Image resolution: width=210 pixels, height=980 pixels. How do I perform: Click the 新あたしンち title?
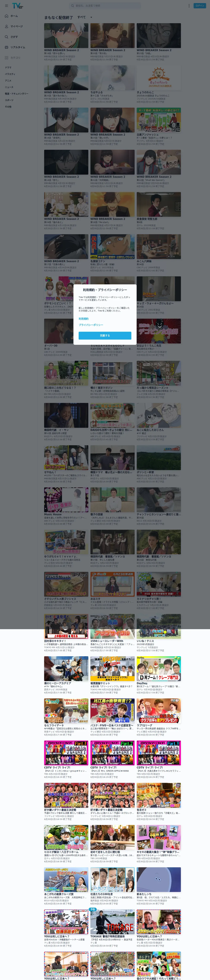144,894
